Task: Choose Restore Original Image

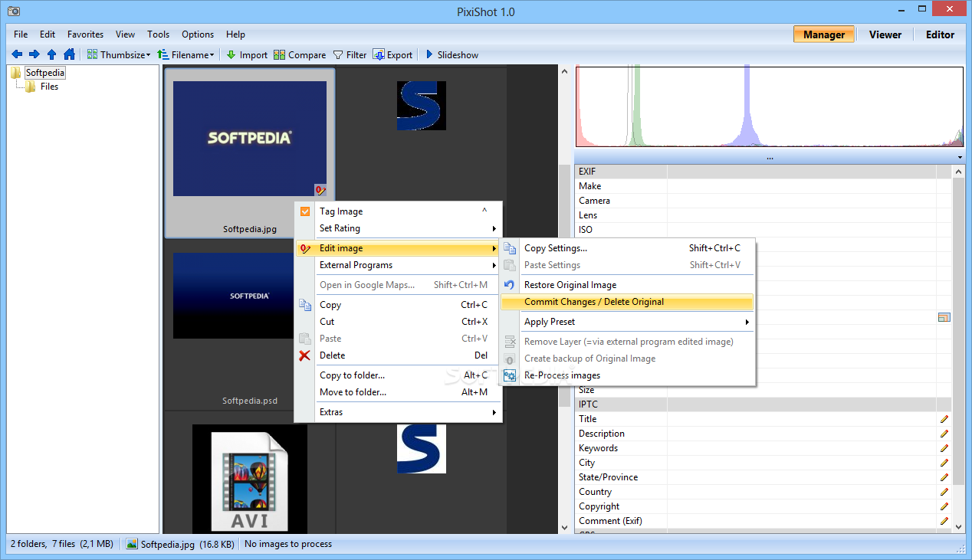Action: click(x=627, y=285)
